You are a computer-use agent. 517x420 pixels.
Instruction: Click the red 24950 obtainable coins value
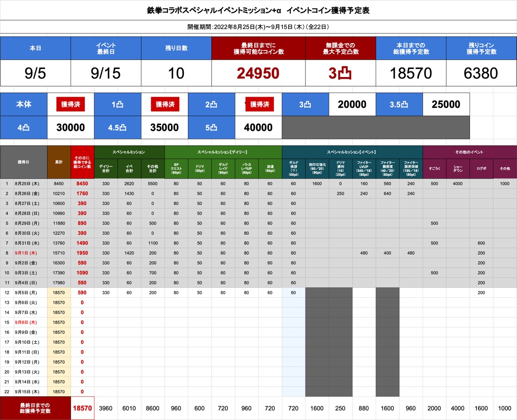click(x=258, y=73)
